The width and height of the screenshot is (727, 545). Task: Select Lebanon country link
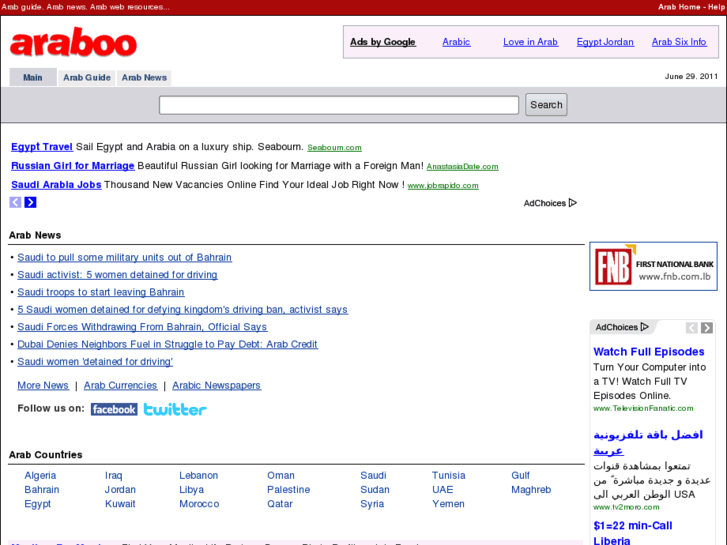198,475
